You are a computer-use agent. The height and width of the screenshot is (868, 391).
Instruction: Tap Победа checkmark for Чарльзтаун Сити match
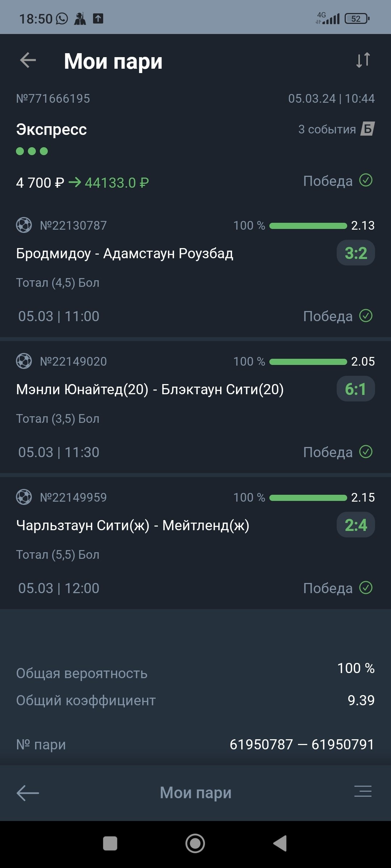pyautogui.click(x=366, y=588)
